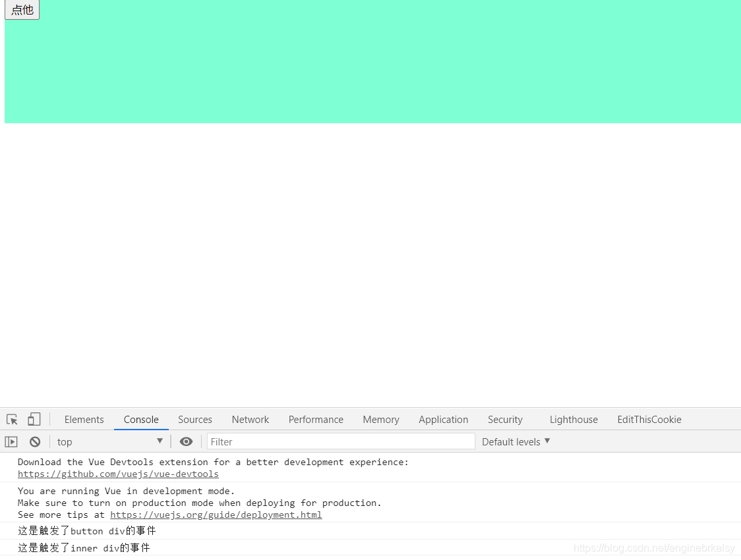Open the top JavaScript context dropdown

pyautogui.click(x=110, y=442)
